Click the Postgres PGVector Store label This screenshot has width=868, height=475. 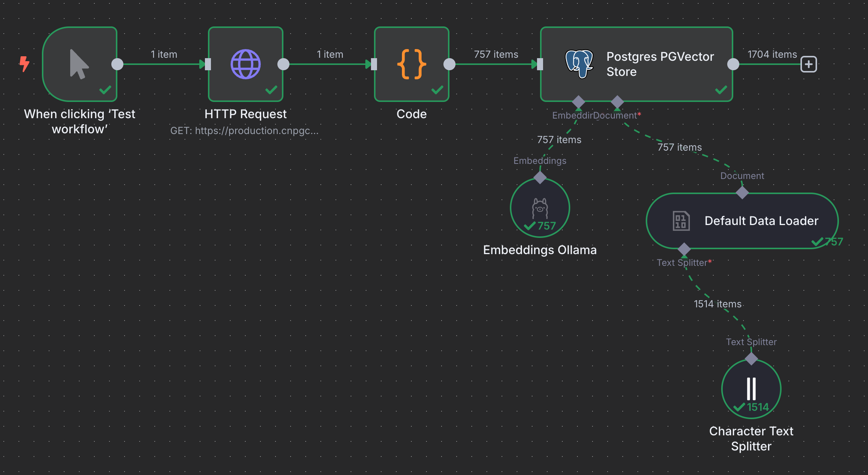click(660, 64)
